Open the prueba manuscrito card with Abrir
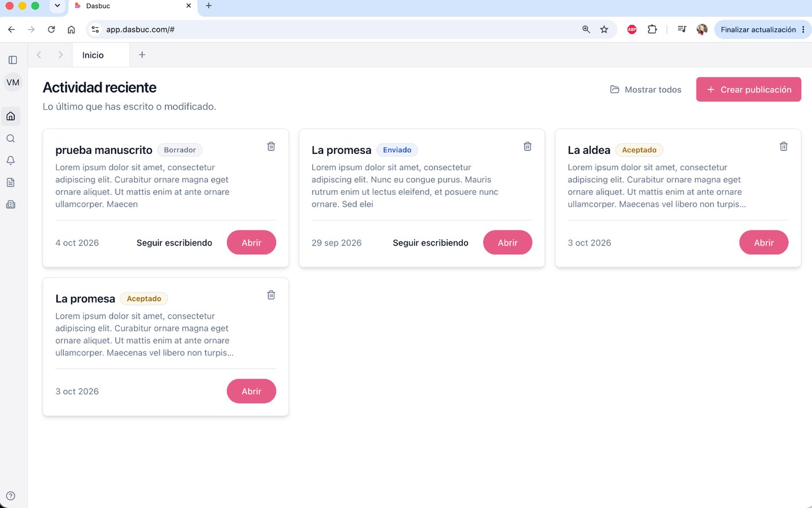The image size is (812, 508). click(251, 243)
